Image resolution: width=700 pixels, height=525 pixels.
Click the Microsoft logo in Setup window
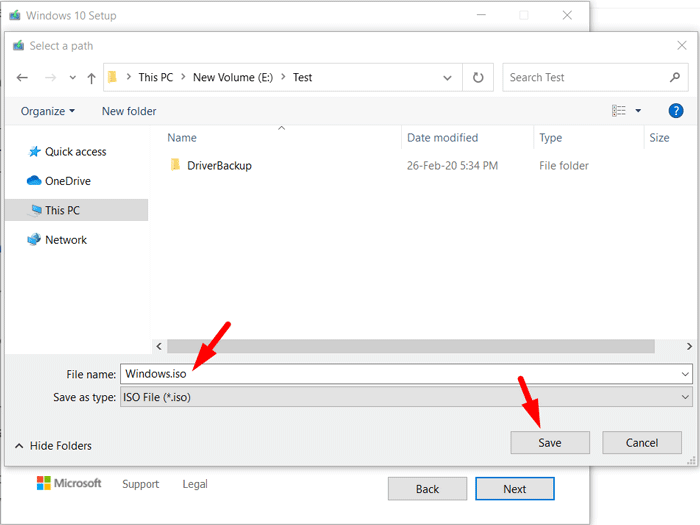(69, 483)
